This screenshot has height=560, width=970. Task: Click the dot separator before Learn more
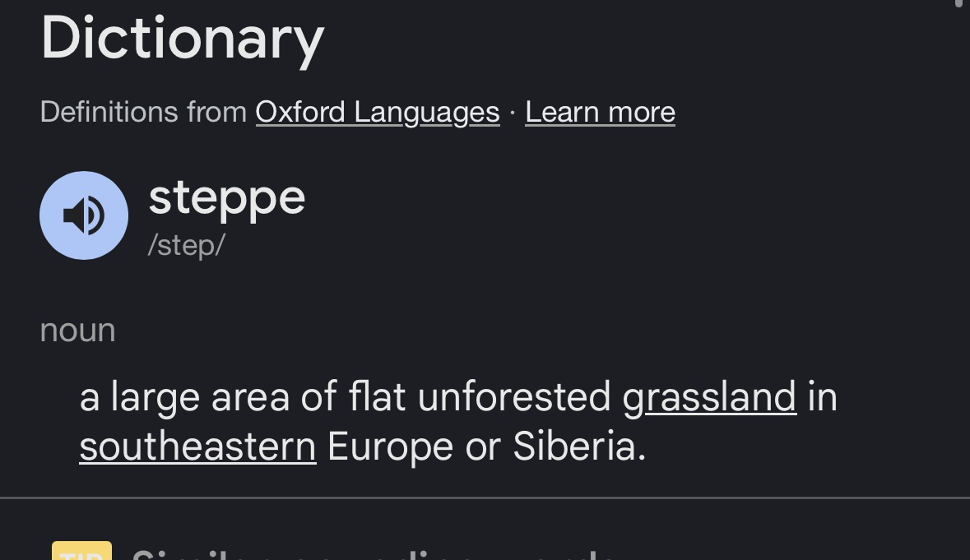coord(513,113)
